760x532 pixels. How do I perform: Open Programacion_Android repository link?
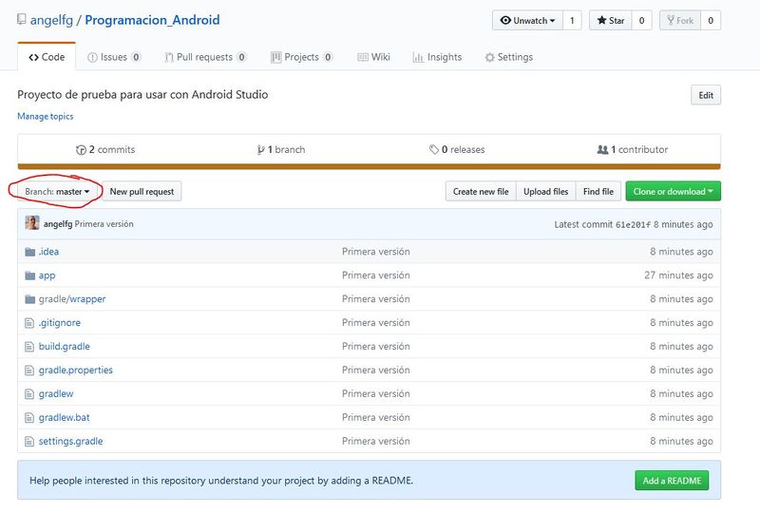152,20
